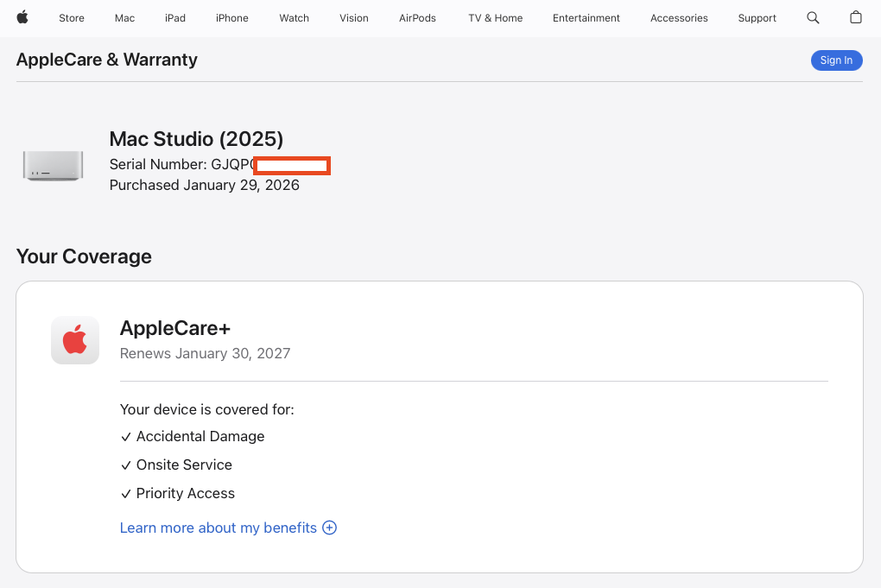The width and height of the screenshot is (881, 588).
Task: Open the Accessories menu
Action: [x=679, y=18]
